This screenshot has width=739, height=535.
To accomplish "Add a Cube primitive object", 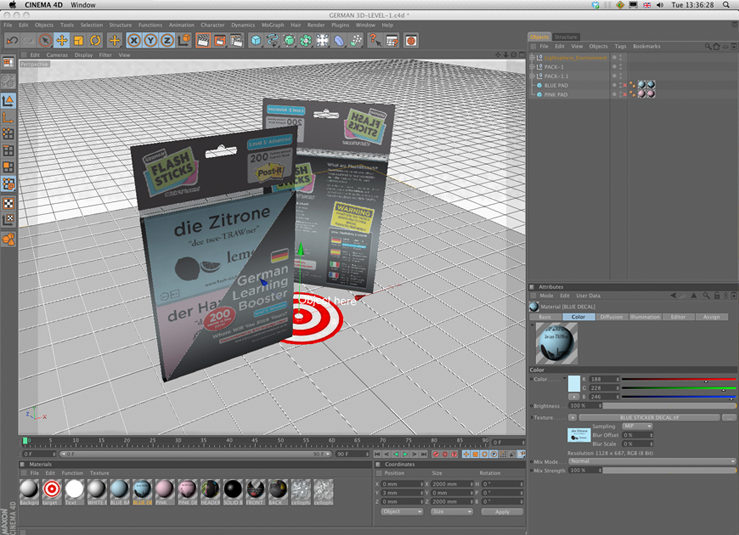I will click(x=256, y=41).
